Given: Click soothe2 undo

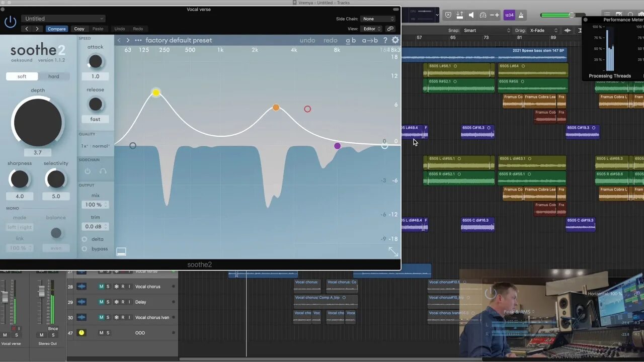Looking at the screenshot, I should pos(307,40).
